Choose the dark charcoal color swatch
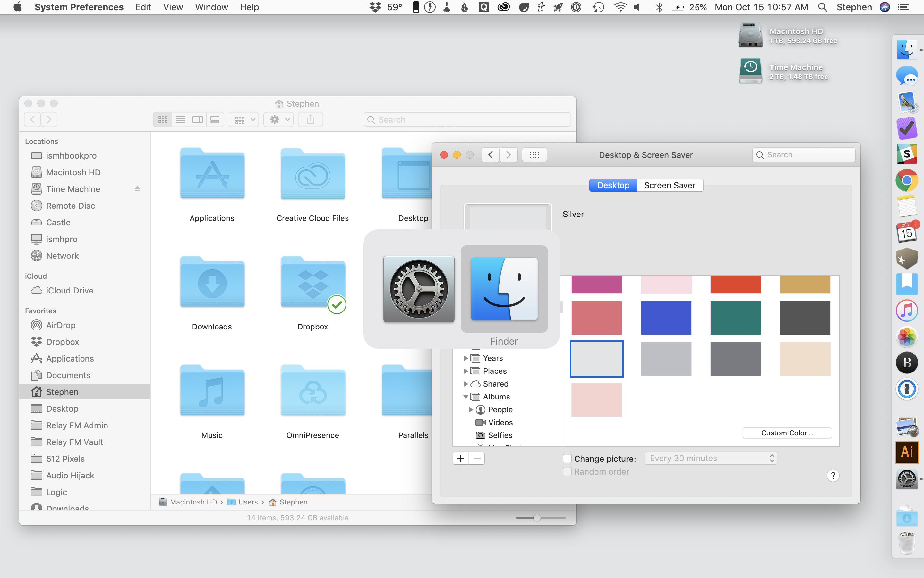The width and height of the screenshot is (924, 578). tap(805, 318)
